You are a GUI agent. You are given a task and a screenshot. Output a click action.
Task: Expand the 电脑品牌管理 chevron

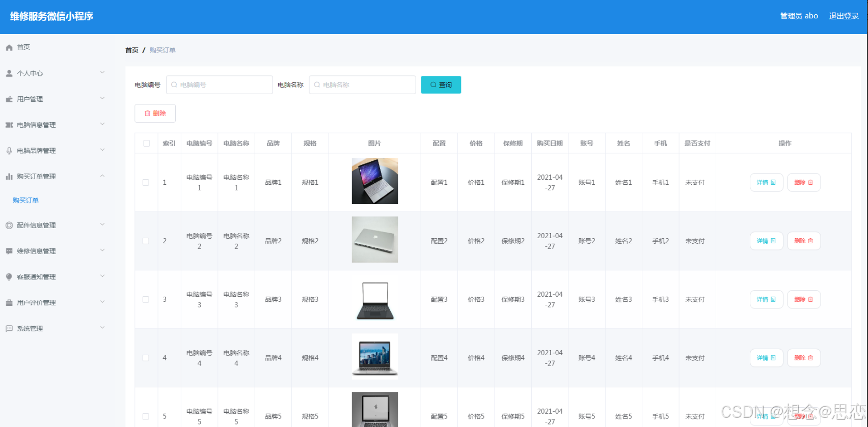click(x=102, y=150)
